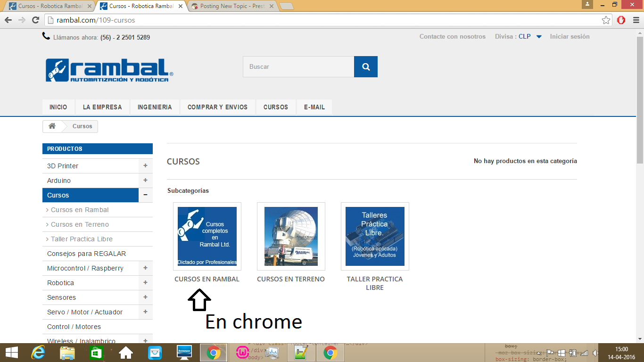Image resolution: width=644 pixels, height=362 pixels.
Task: Close the Posting New Topic tab
Action: point(271,7)
